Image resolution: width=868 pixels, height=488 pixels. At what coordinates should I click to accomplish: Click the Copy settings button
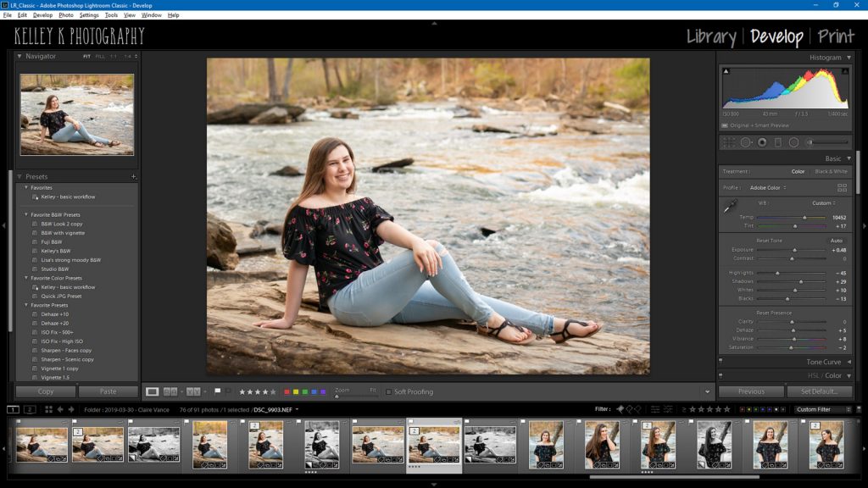[x=46, y=391]
